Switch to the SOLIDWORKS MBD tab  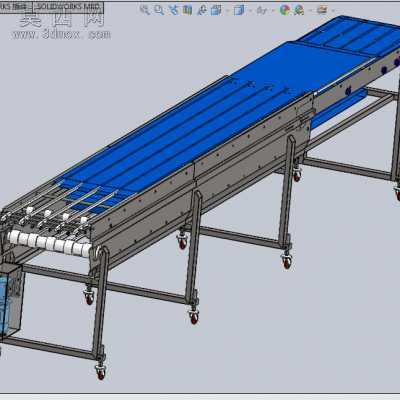[68, 7]
